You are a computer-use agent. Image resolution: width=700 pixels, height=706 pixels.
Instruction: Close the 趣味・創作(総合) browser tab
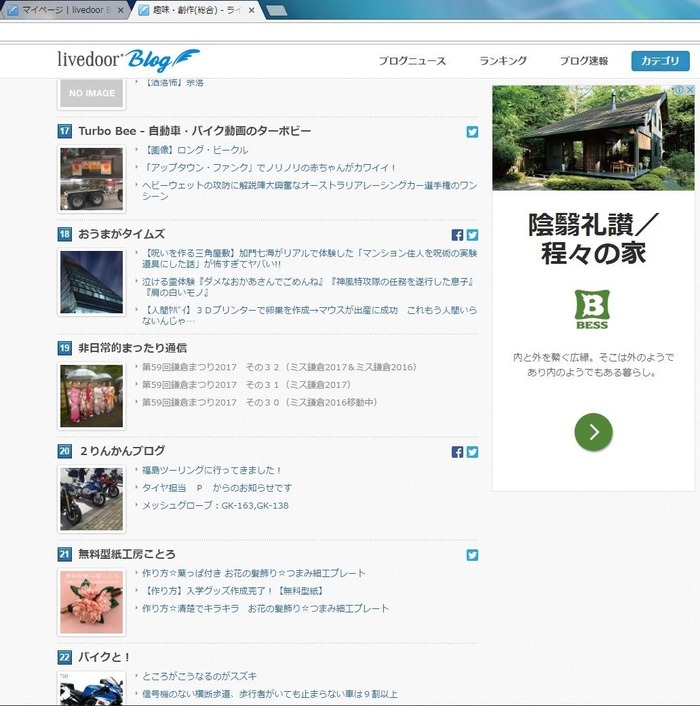point(252,10)
